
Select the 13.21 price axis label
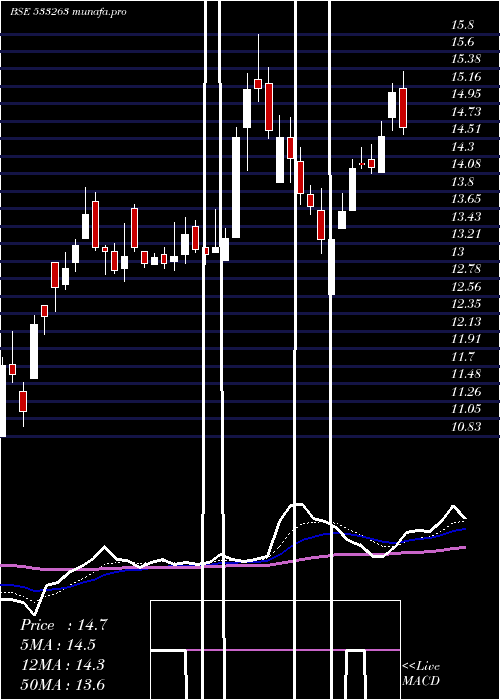click(466, 234)
